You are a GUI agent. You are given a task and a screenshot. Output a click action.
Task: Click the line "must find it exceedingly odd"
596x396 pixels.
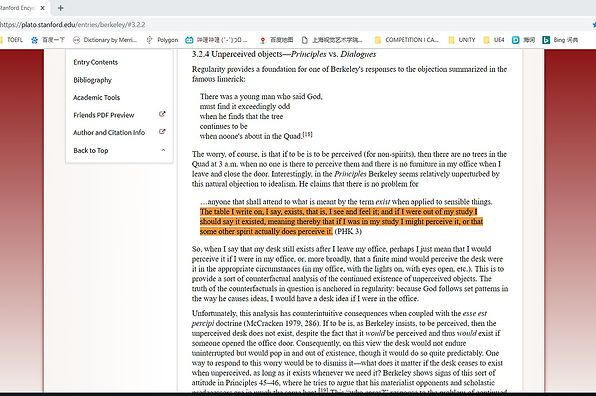[x=245, y=106]
